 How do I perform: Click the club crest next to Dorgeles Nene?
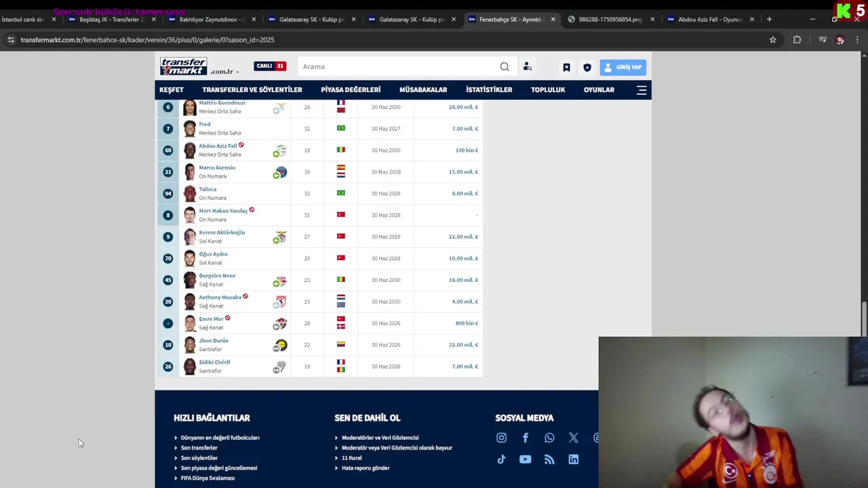click(280, 281)
